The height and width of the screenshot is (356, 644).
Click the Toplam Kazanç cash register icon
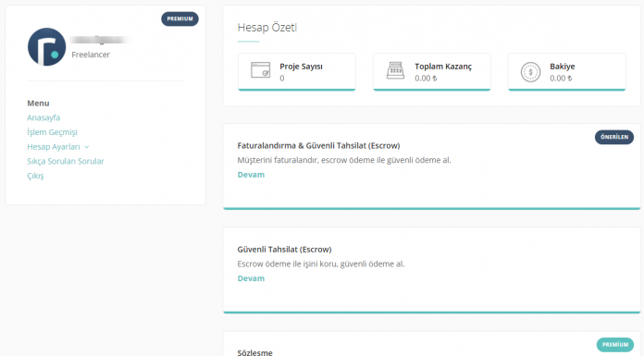395,70
